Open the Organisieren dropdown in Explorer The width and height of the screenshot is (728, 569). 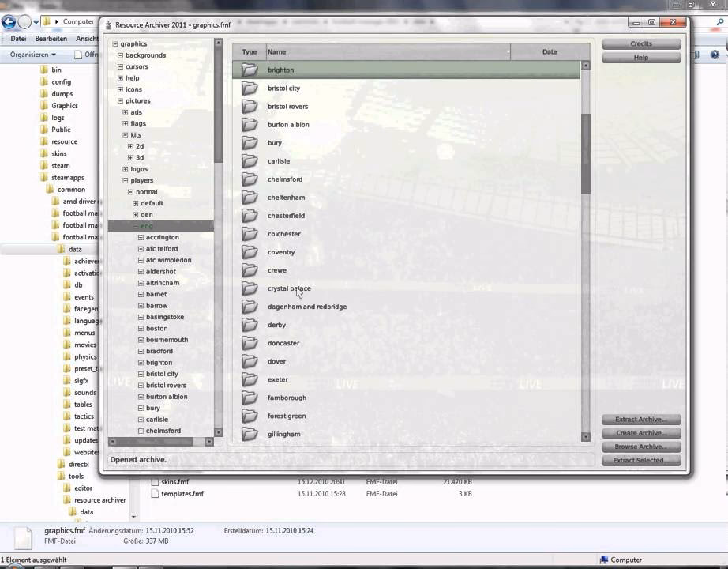[x=33, y=55]
